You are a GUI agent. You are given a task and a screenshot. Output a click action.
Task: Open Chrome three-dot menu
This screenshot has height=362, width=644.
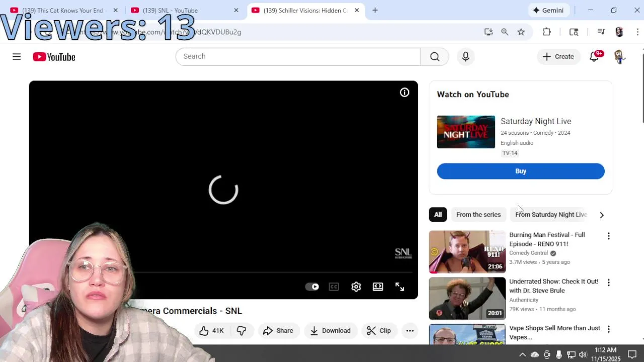point(637,32)
